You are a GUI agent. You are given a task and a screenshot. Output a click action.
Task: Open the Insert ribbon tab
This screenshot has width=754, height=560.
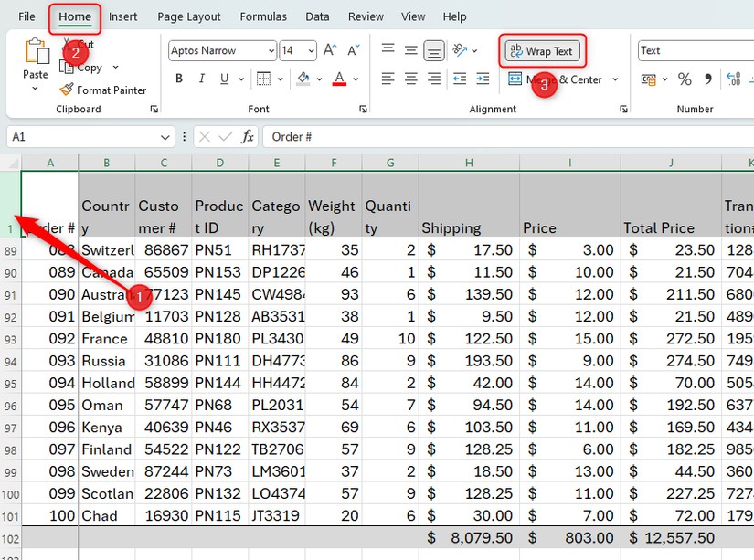pos(123,16)
